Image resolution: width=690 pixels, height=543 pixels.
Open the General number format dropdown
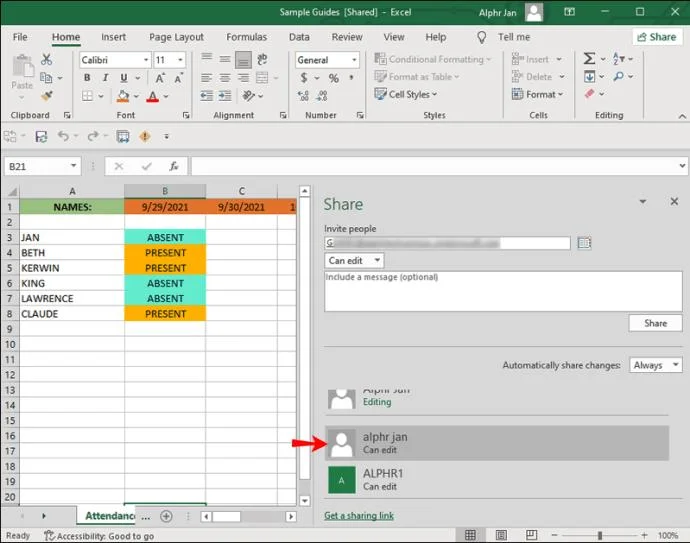point(327,60)
